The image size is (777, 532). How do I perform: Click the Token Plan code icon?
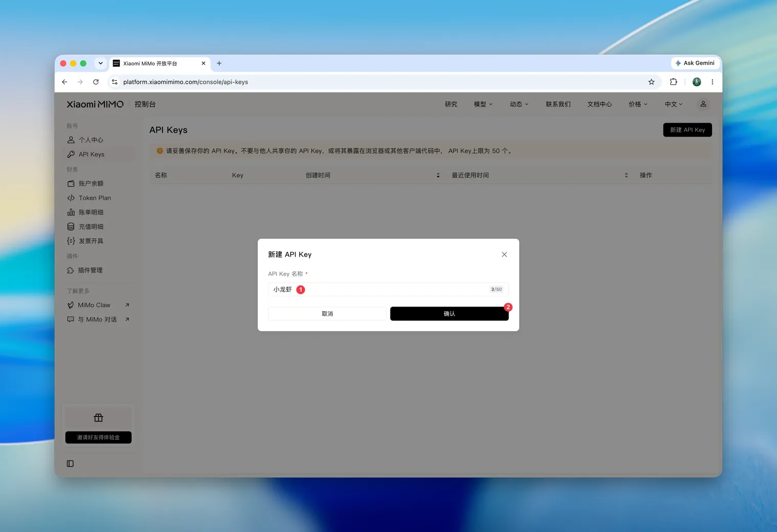71,198
